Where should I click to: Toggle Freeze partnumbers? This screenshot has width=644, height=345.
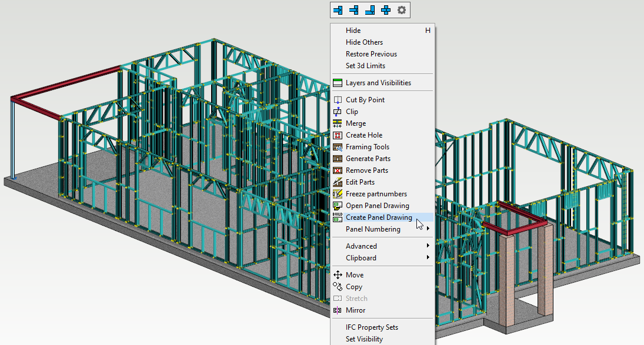pyautogui.click(x=376, y=194)
